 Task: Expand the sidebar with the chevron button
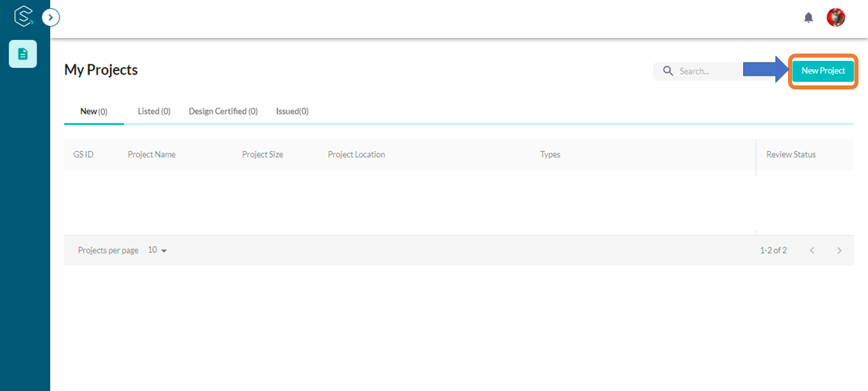pos(51,17)
